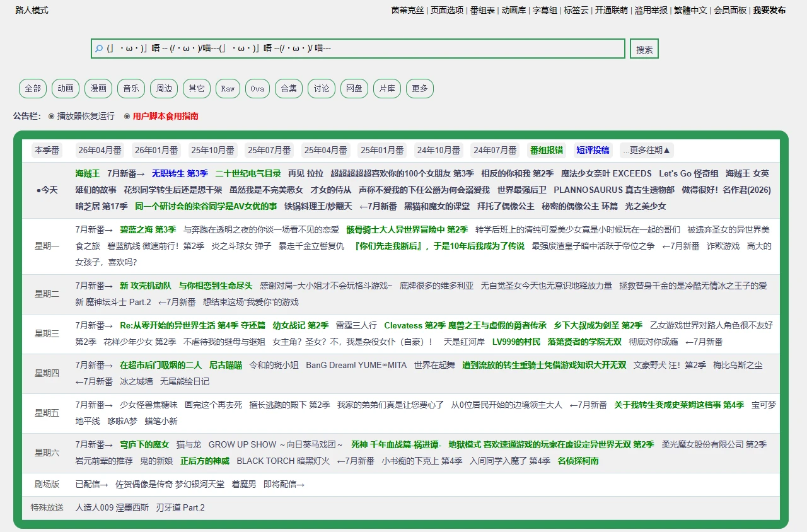Focus the search keyword input field
Viewport: 807px width, 532px height.
pyautogui.click(x=358, y=49)
